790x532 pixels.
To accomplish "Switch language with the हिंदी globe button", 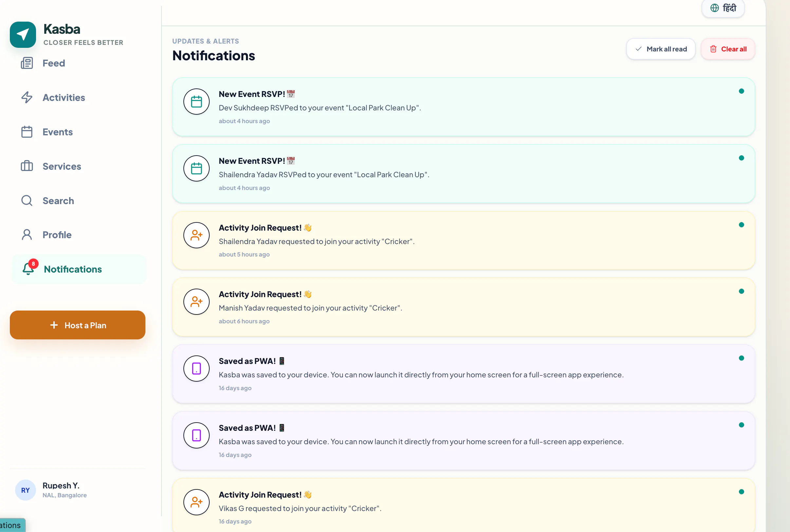I will coord(723,8).
